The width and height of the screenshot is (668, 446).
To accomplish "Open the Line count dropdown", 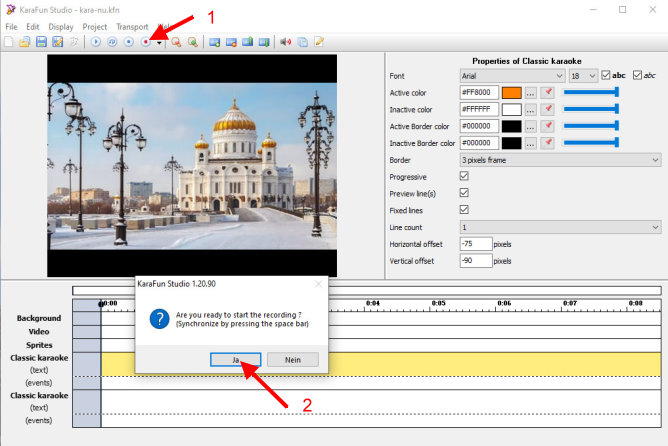I will click(x=560, y=227).
